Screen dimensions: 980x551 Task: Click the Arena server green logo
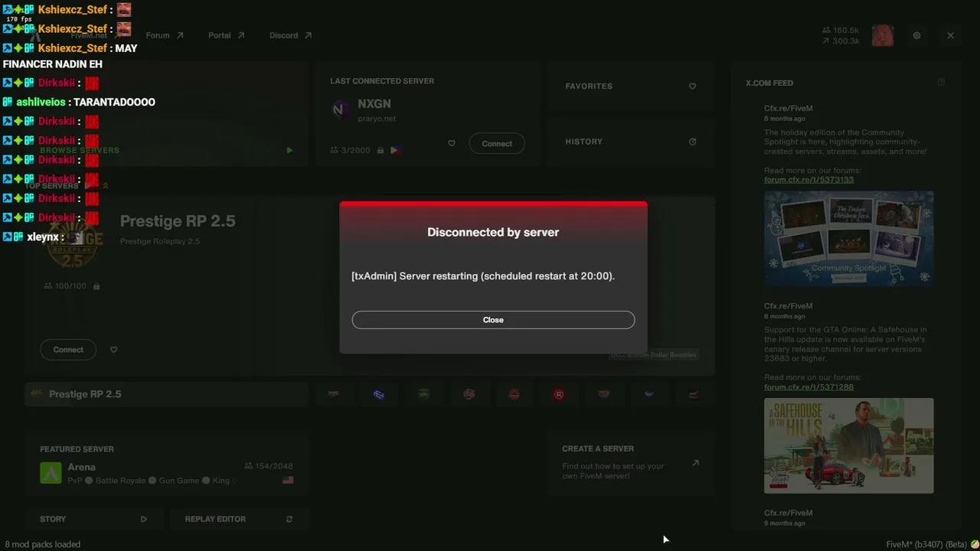(51, 473)
